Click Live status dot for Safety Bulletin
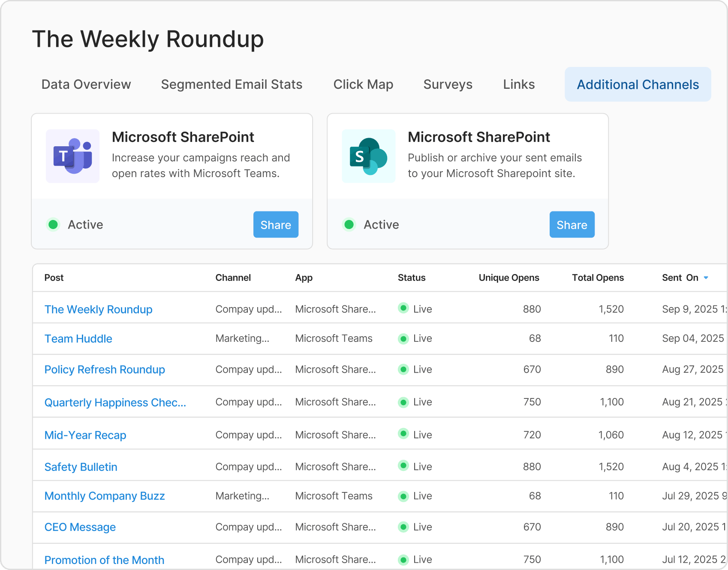Image resolution: width=728 pixels, height=570 pixels. point(403,466)
